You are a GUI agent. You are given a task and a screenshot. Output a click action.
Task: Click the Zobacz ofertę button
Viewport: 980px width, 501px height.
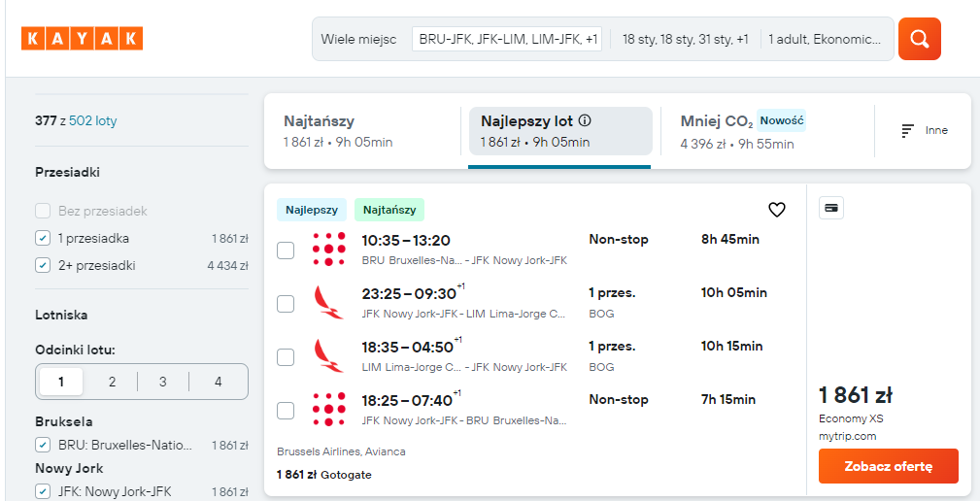pyautogui.click(x=888, y=466)
